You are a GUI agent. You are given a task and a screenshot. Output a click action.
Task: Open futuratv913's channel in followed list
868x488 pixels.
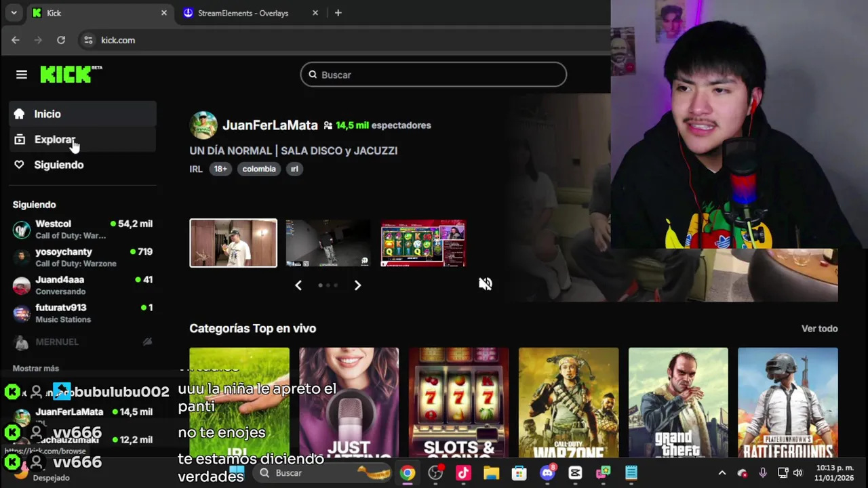83,312
